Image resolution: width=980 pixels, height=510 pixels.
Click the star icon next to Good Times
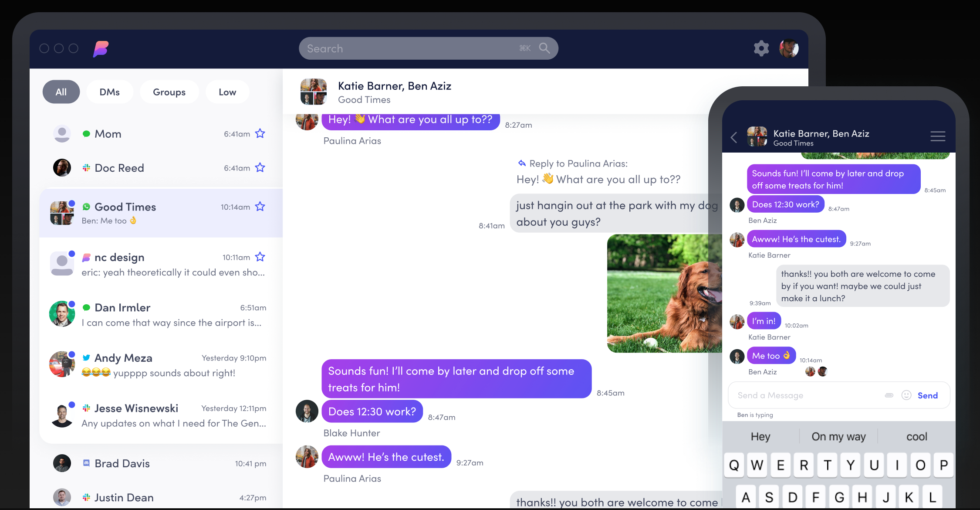(x=260, y=206)
